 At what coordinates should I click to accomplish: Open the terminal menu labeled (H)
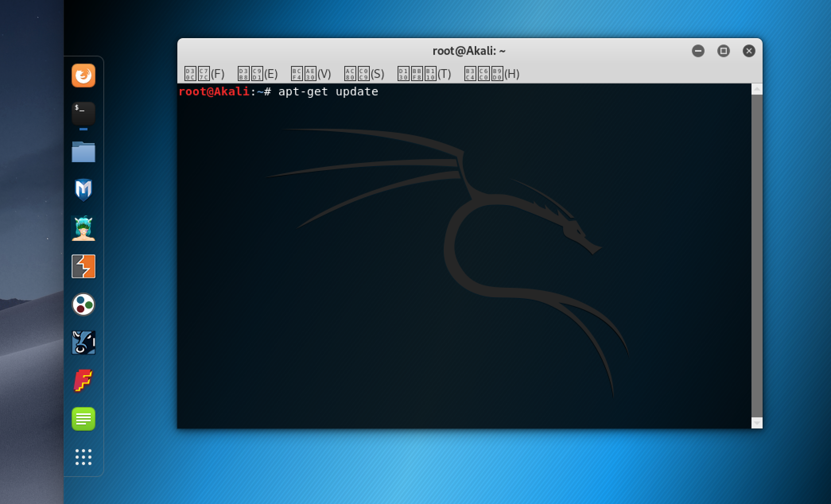tap(492, 74)
